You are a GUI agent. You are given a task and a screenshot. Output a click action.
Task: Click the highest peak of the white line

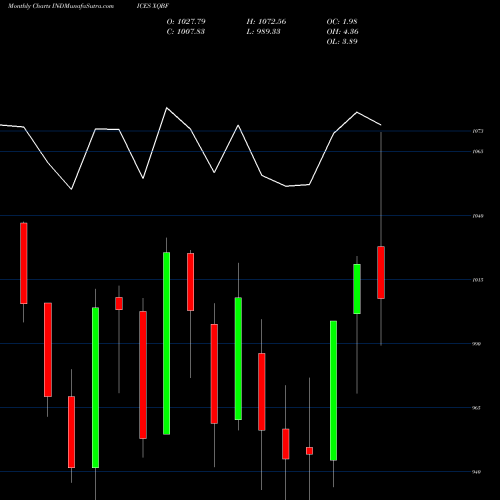click(167, 108)
